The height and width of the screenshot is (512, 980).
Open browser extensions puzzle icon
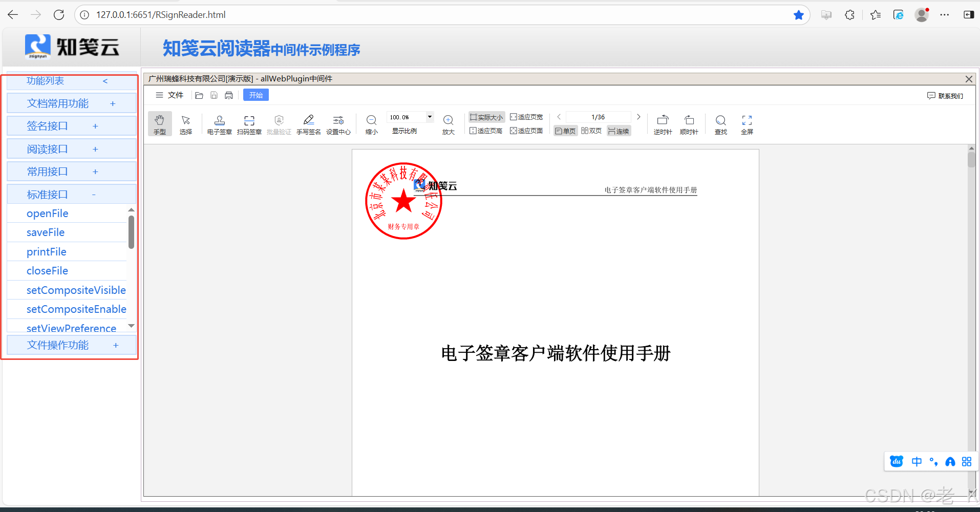850,15
